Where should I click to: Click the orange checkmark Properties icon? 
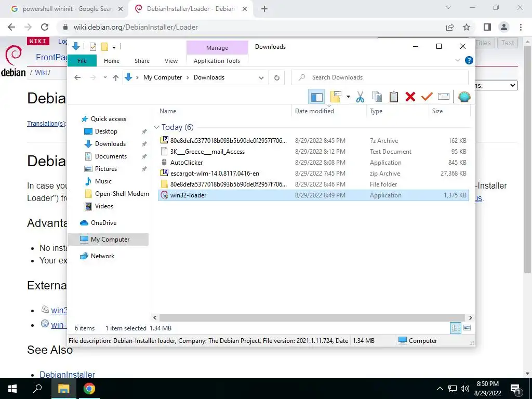pyautogui.click(x=427, y=97)
